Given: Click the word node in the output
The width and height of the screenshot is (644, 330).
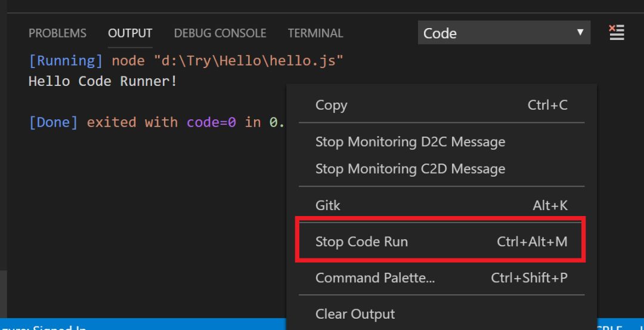Looking at the screenshot, I should point(128,61).
